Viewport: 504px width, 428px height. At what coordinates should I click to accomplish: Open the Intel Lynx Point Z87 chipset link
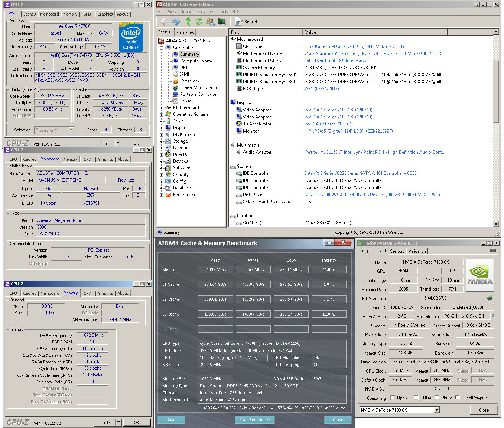338,61
